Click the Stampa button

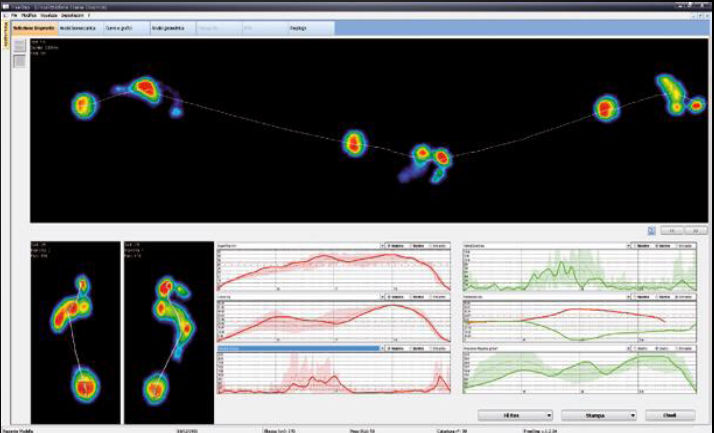pos(595,415)
